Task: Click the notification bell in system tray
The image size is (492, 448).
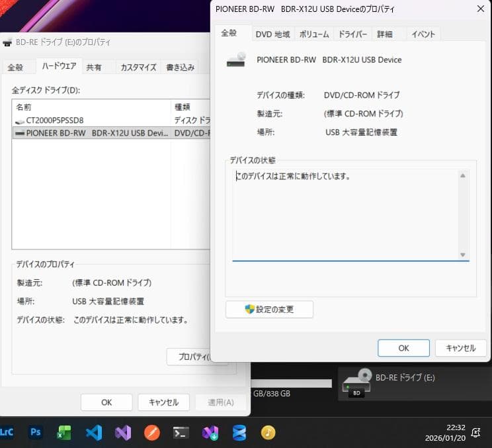Action: click(x=475, y=433)
